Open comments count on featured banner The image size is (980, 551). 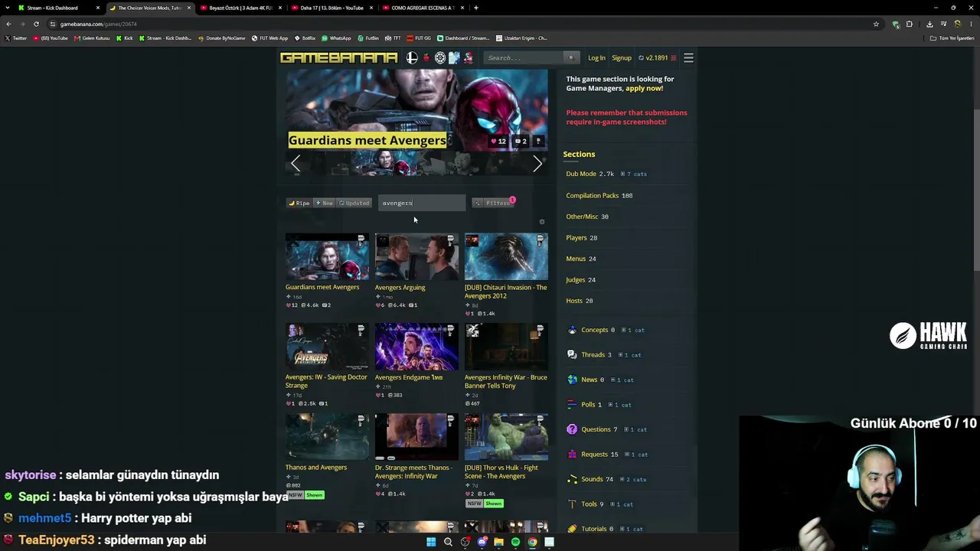coord(521,141)
